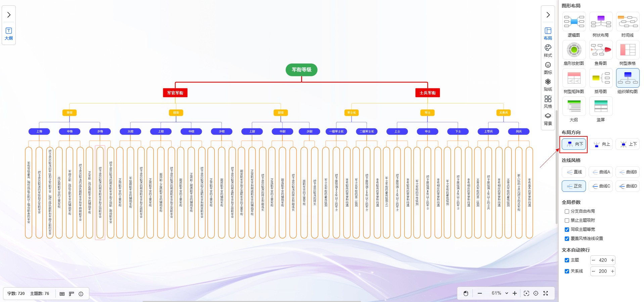The image size is (644, 302).
Task: Switch to the 风格 theme tab
Action: pyautogui.click(x=548, y=102)
